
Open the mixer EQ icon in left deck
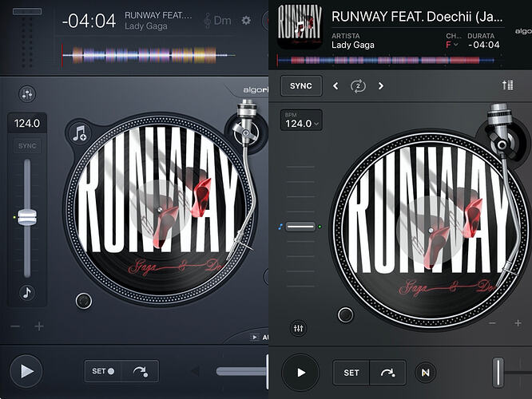click(27, 94)
